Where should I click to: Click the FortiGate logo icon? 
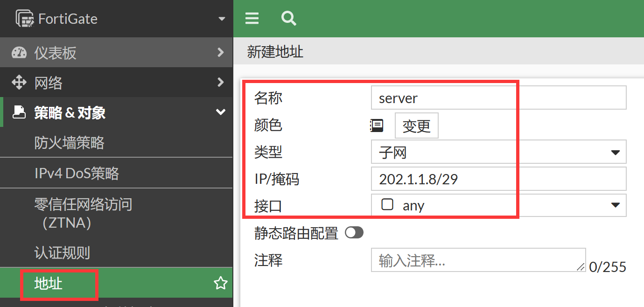[24, 18]
